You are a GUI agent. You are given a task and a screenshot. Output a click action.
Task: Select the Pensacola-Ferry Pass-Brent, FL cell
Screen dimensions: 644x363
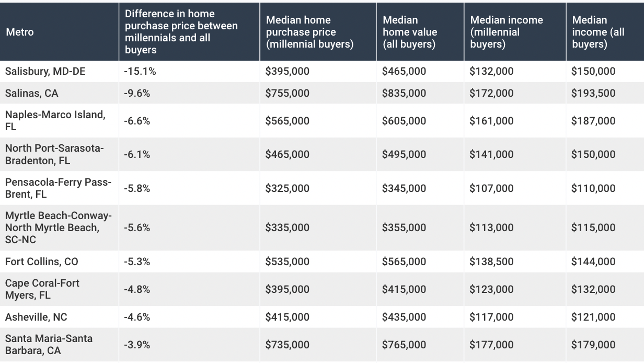[58, 188]
